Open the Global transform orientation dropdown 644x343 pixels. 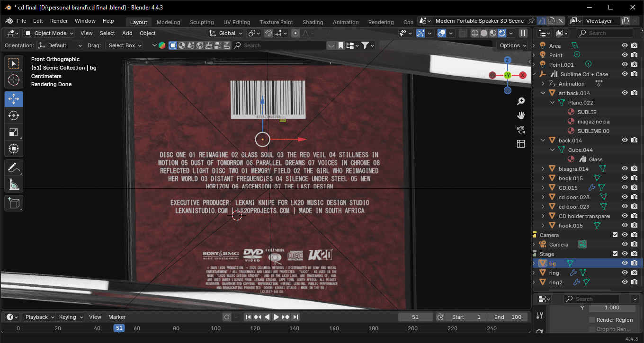pyautogui.click(x=226, y=33)
